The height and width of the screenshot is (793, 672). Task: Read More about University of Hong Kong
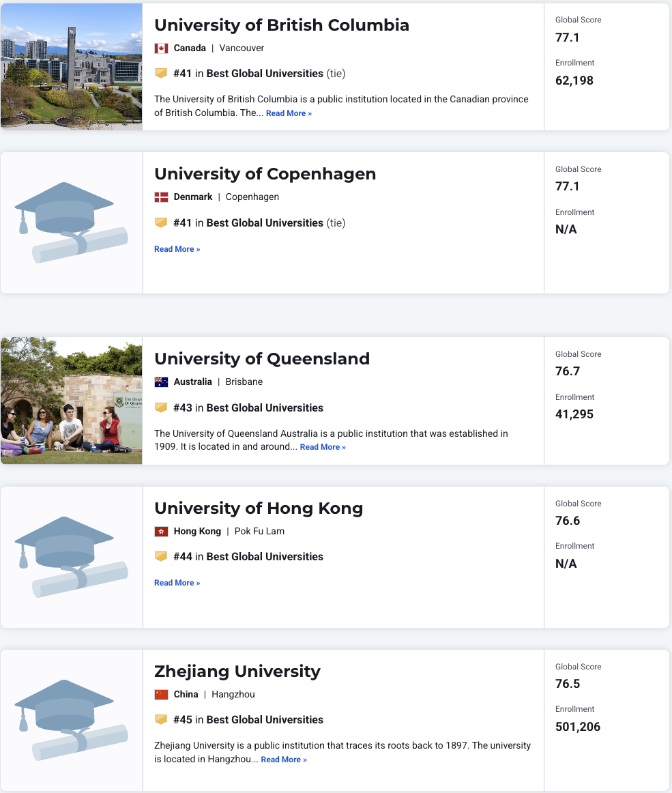click(x=177, y=583)
